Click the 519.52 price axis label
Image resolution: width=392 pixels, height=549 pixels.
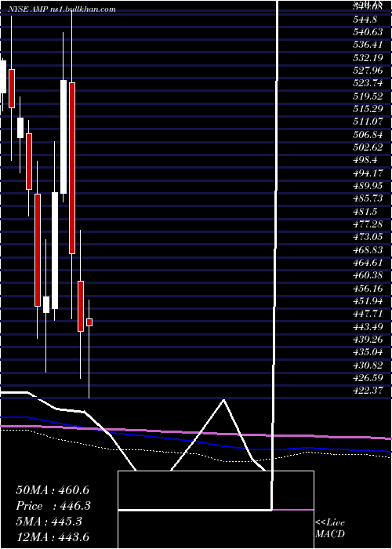point(368,96)
